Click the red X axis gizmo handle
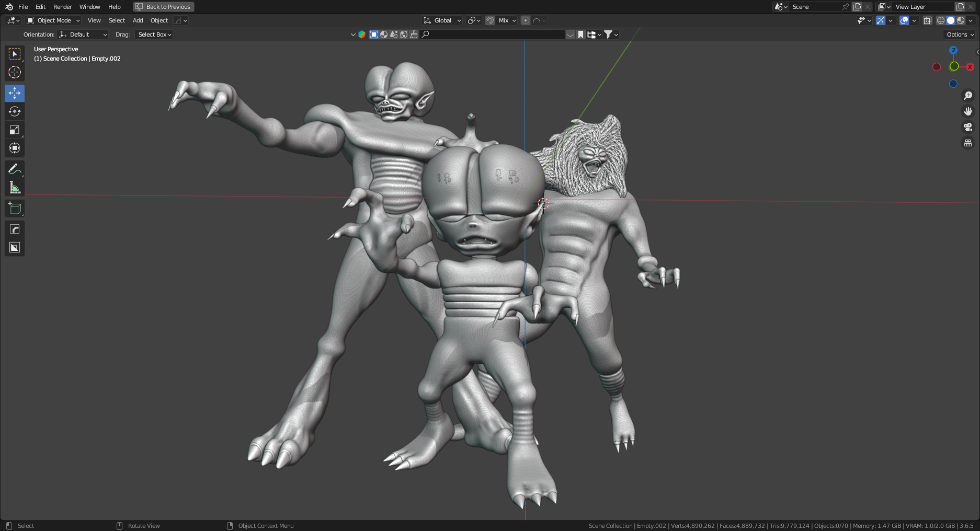 [x=970, y=67]
